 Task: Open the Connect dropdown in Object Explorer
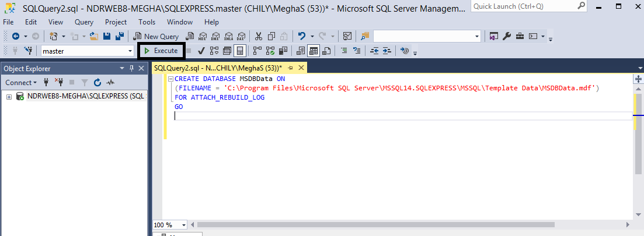pos(21,82)
